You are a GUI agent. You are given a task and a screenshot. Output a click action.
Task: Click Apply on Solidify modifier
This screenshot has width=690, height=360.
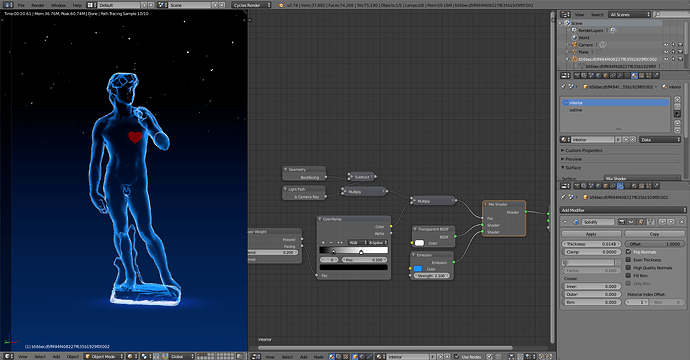(x=591, y=234)
